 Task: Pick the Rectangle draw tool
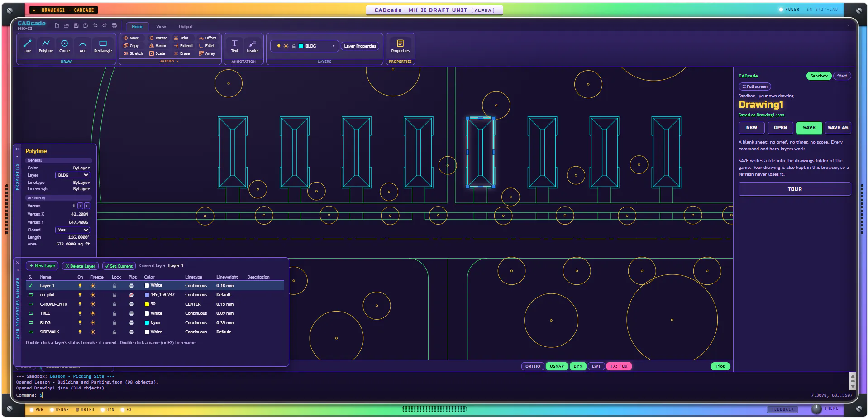(103, 46)
